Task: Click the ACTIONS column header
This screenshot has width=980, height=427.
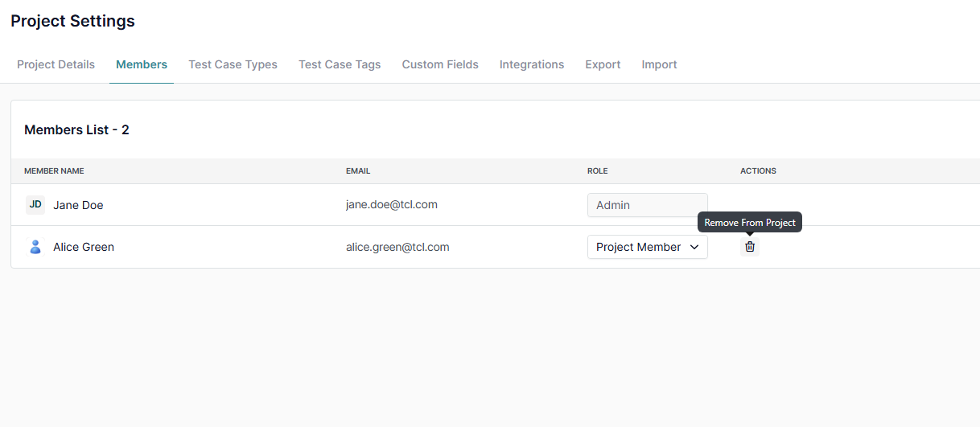Action: coord(758,171)
